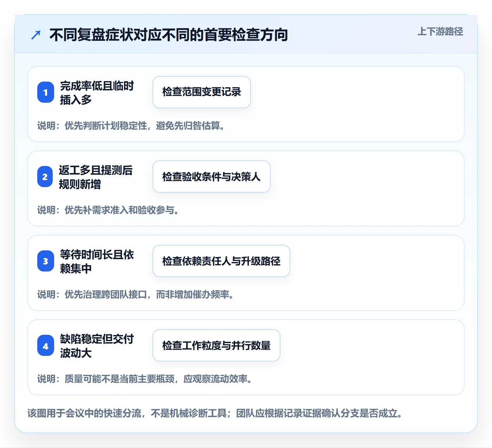
Task: Click the 上下游路径 label in the header
Action: tap(440, 32)
